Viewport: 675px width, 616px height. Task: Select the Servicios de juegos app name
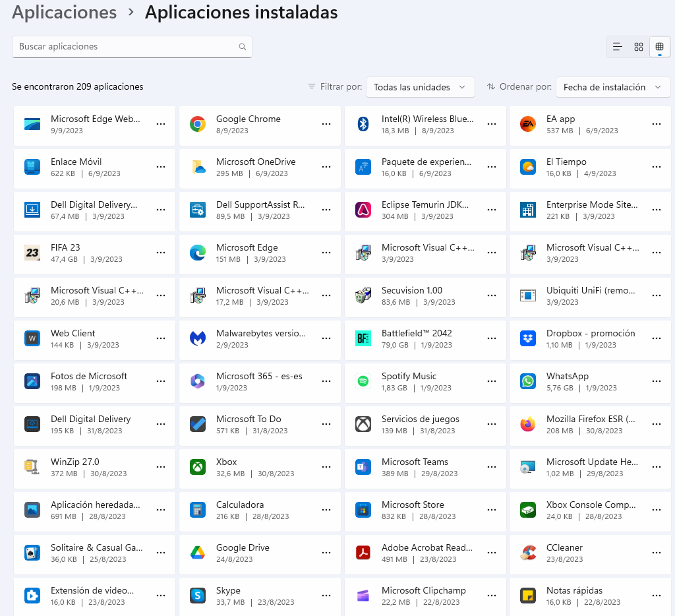420,419
